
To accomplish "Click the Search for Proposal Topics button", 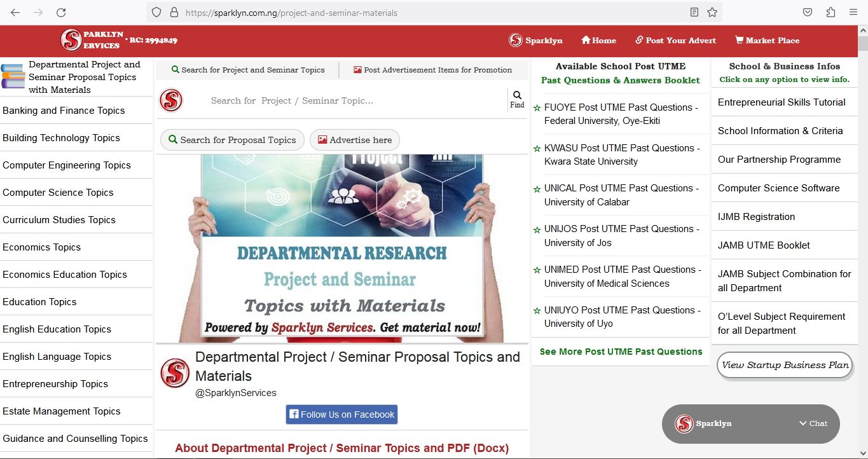I will [232, 140].
